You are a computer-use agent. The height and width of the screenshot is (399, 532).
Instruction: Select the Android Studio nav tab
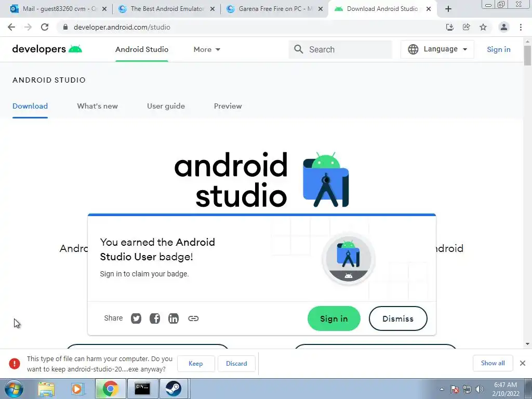[x=142, y=49]
